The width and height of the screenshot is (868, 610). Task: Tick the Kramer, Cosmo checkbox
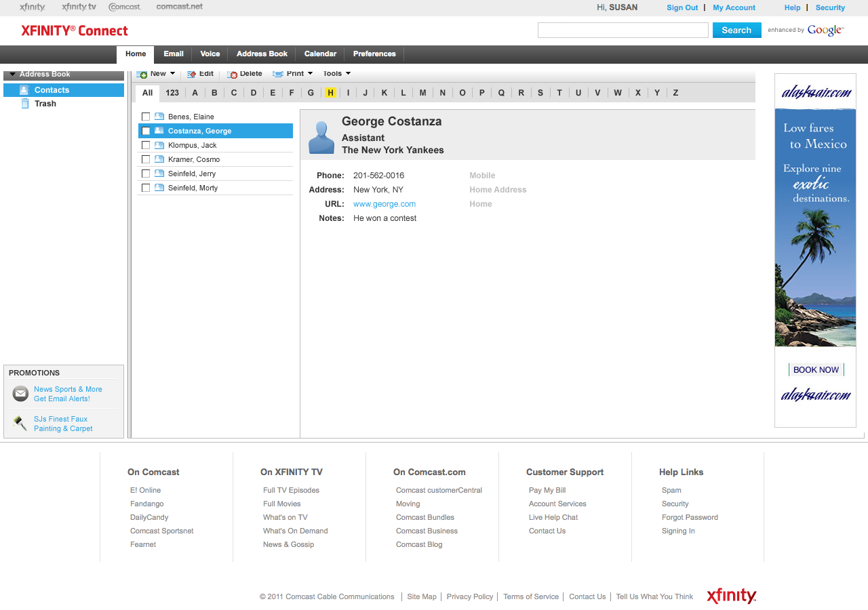[x=146, y=159]
